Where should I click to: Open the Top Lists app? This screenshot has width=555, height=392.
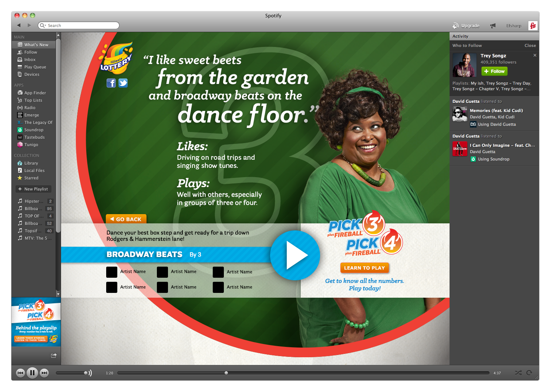34,100
